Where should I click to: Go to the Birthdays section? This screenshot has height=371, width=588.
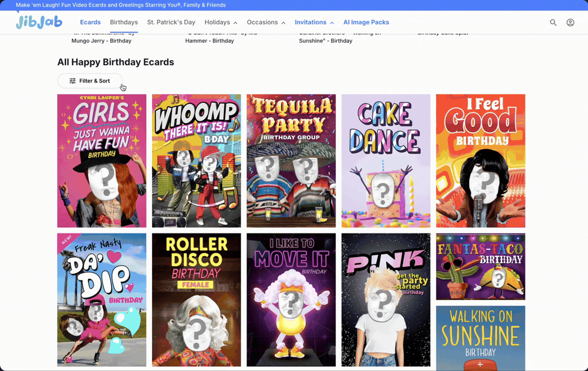coord(124,22)
